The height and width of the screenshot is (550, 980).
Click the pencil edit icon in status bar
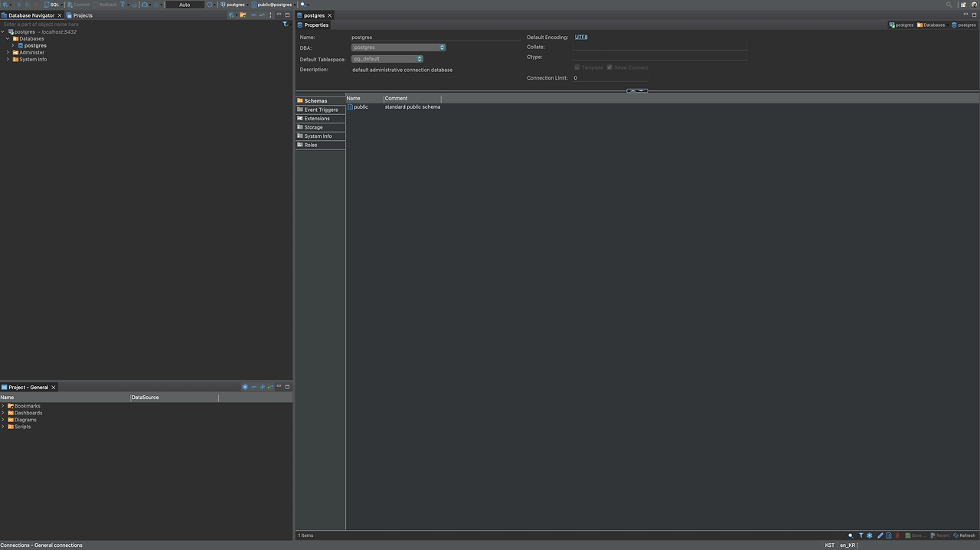click(x=880, y=535)
